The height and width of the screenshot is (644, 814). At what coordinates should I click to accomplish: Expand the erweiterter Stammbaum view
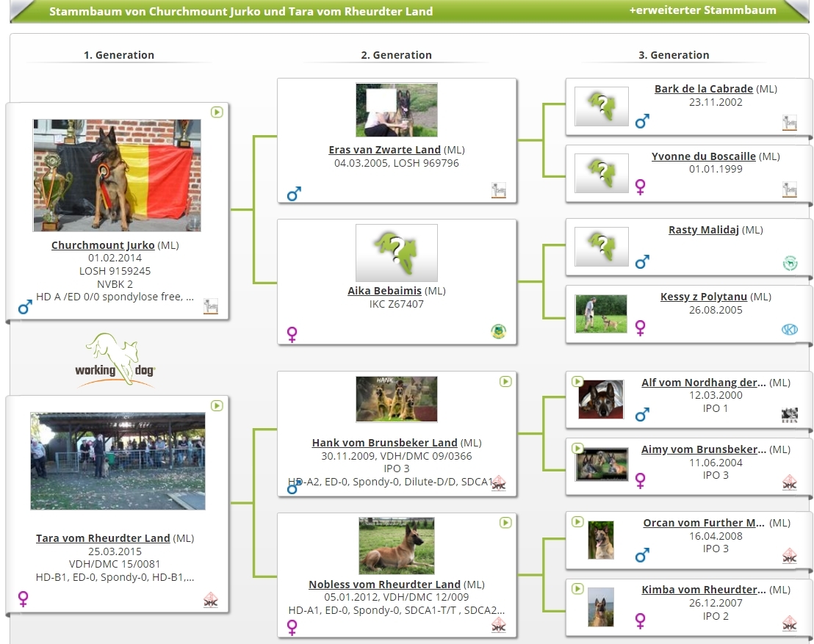point(702,10)
